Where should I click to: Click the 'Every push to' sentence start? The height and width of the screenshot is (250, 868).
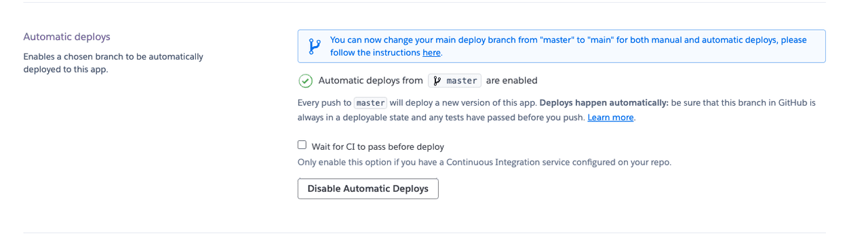tap(325, 103)
